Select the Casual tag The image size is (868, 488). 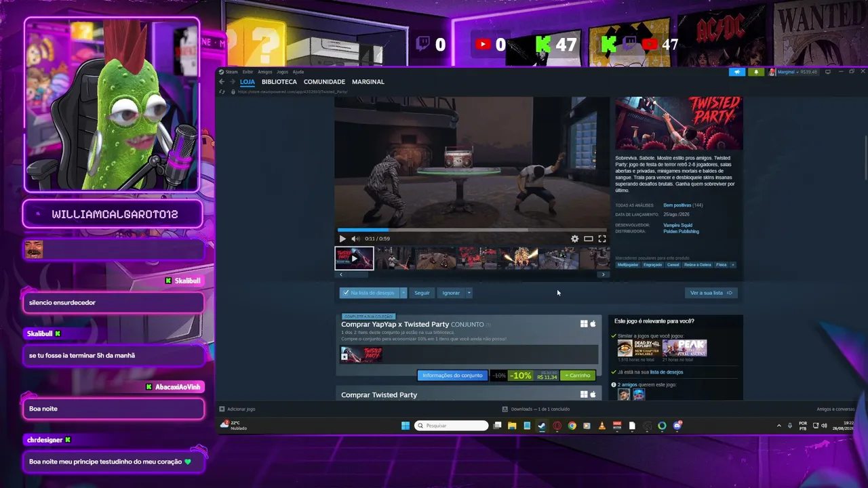(673, 265)
